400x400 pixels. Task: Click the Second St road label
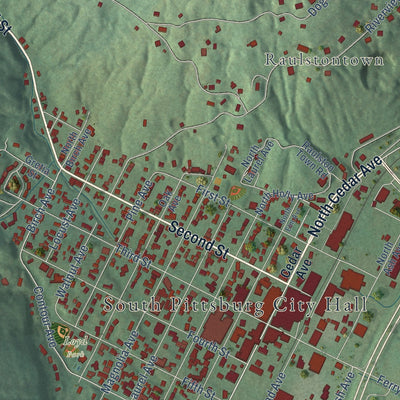click(x=199, y=241)
